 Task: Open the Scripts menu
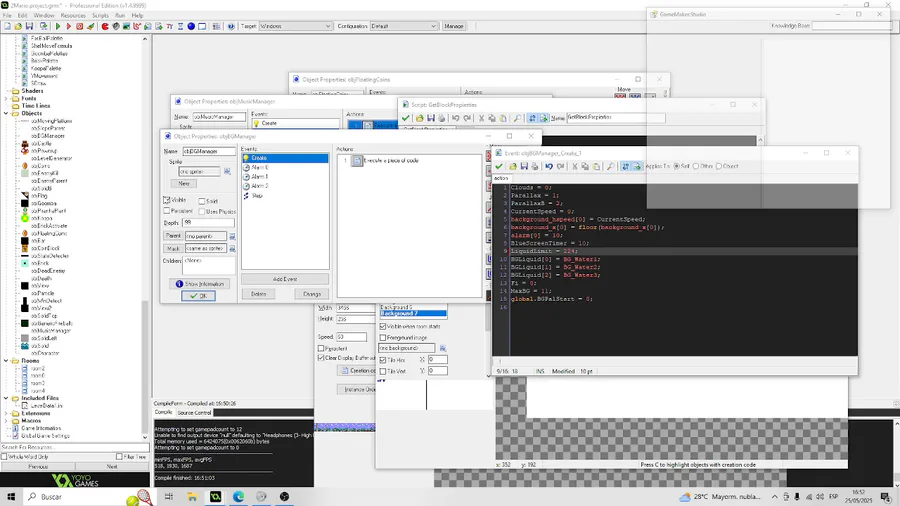coord(100,15)
